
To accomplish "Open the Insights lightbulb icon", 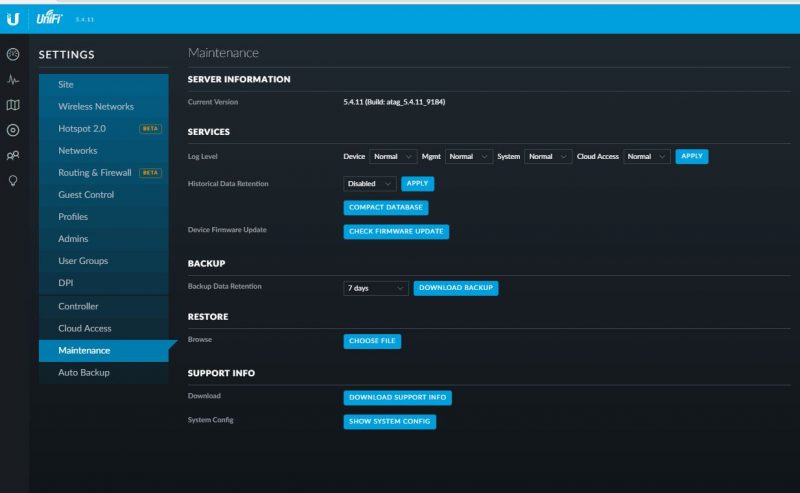I will coord(13,181).
